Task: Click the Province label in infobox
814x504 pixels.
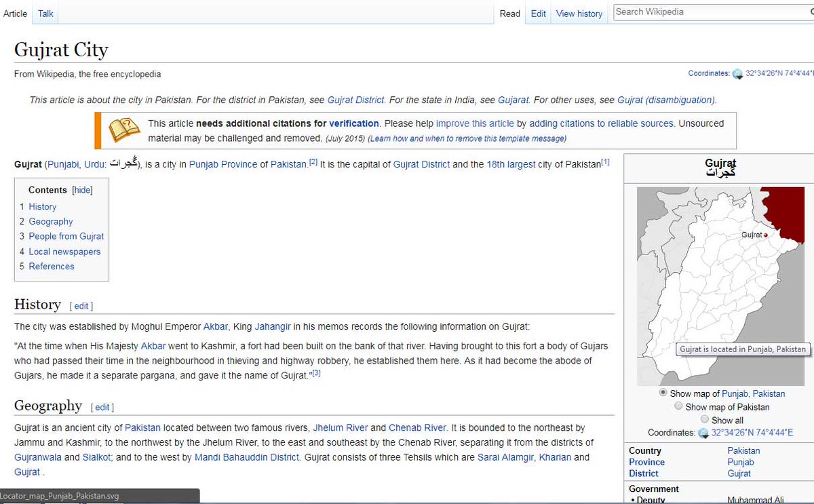Action: 646,462
